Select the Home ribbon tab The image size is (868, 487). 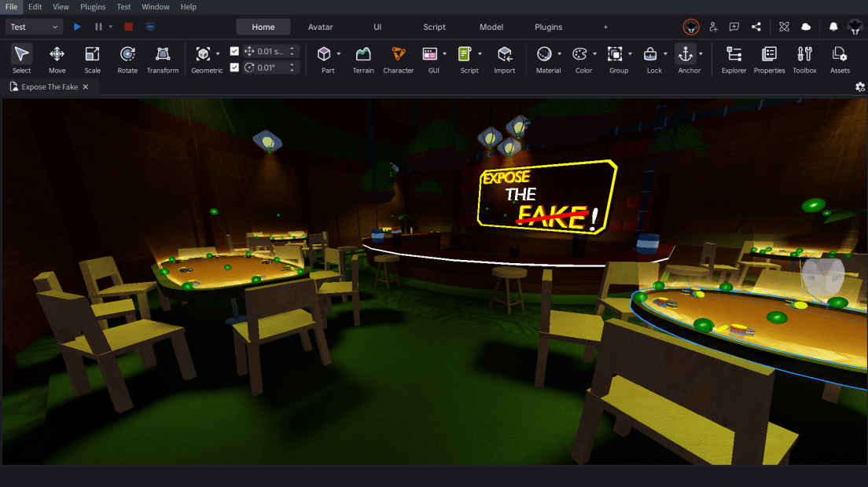(x=263, y=27)
